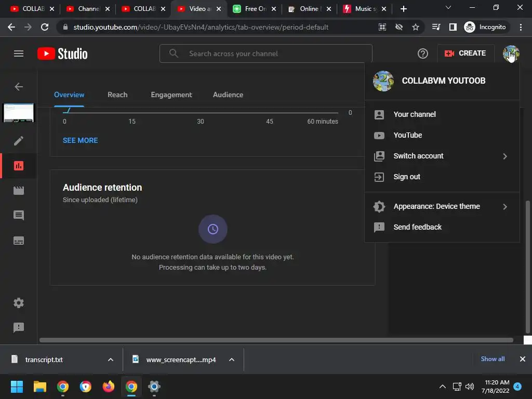Screen dimensions: 532x399
Task: Click the Incognito profile indicator
Action: pyautogui.click(x=485, y=27)
